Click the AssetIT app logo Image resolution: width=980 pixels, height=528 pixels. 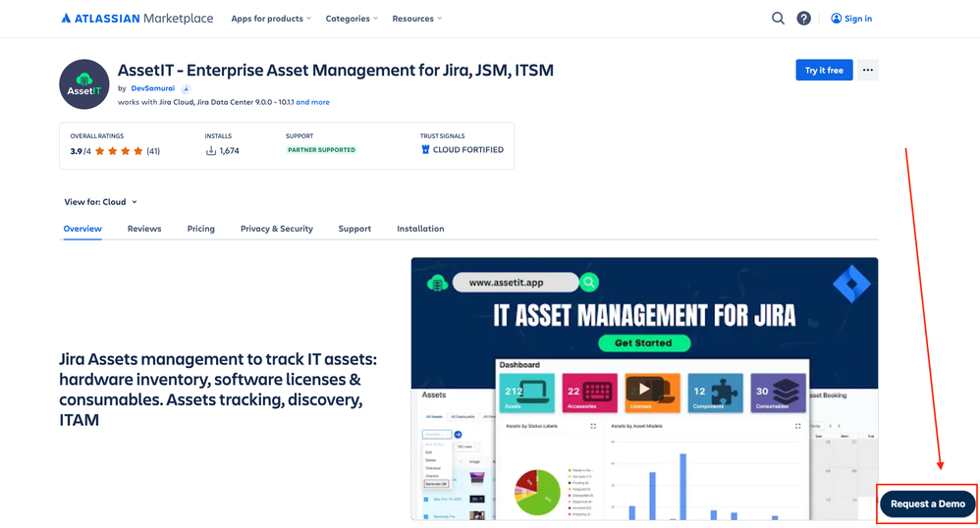(x=84, y=84)
